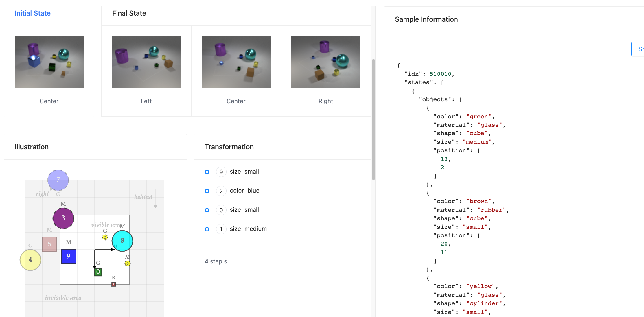Click the 'invisible area' label in illustration
The height and width of the screenshot is (317, 644).
coord(63,298)
